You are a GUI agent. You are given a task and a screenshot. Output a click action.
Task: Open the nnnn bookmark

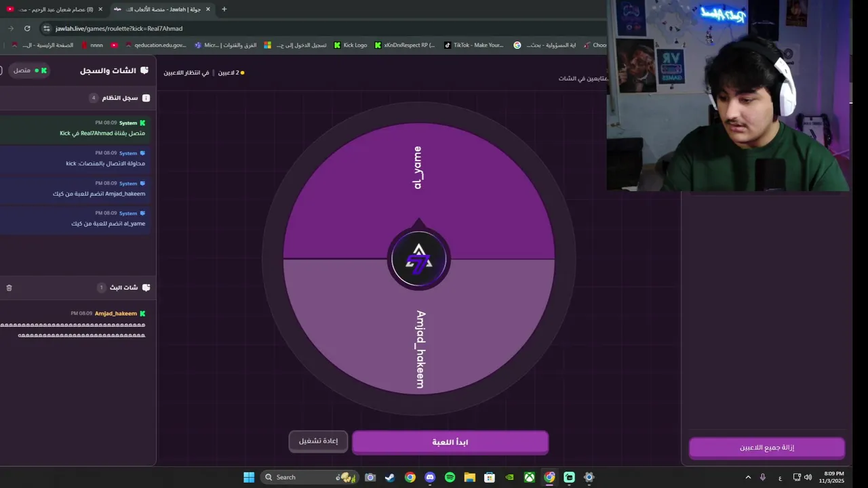click(x=92, y=45)
